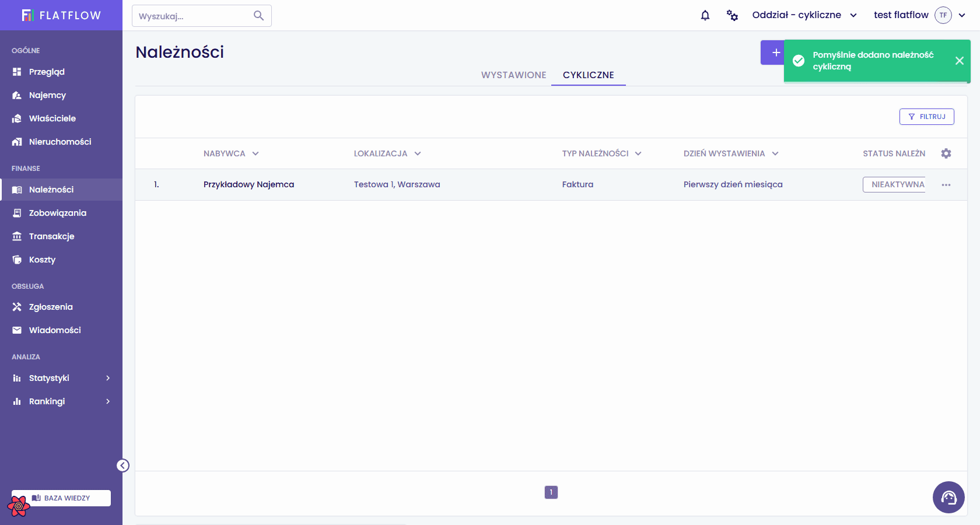This screenshot has height=525, width=980.
Task: Open the BAZA WIEDZY knowledge base
Action: pyautogui.click(x=61, y=498)
